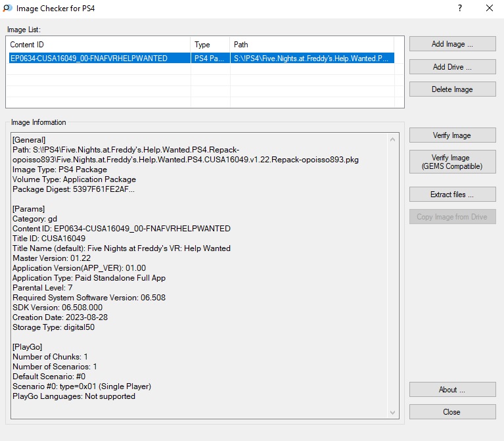Click the question mark help button
The width and height of the screenshot is (504, 441).
tap(459, 8)
